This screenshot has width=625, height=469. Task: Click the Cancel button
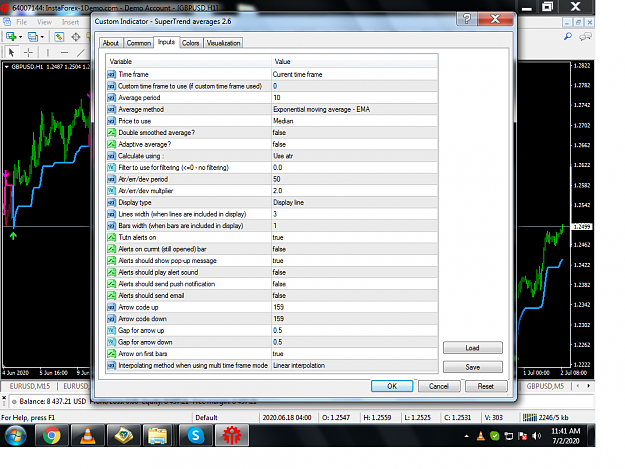[x=439, y=386]
